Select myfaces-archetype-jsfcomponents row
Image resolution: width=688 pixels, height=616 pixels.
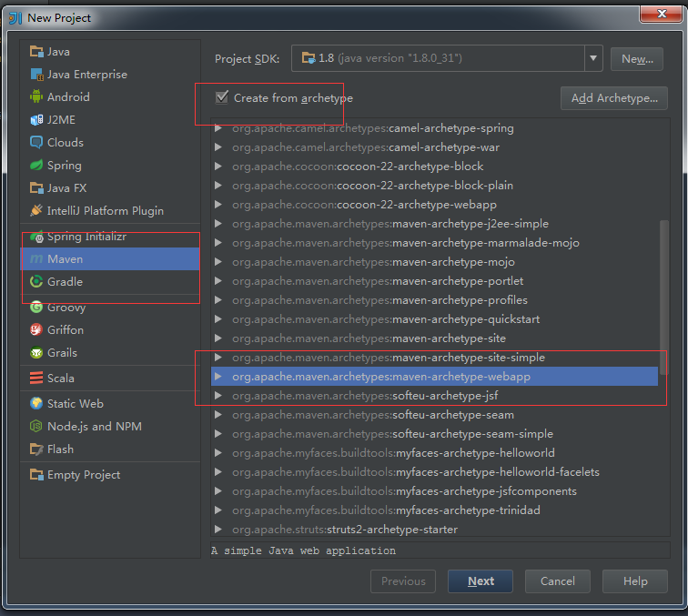pos(434,491)
